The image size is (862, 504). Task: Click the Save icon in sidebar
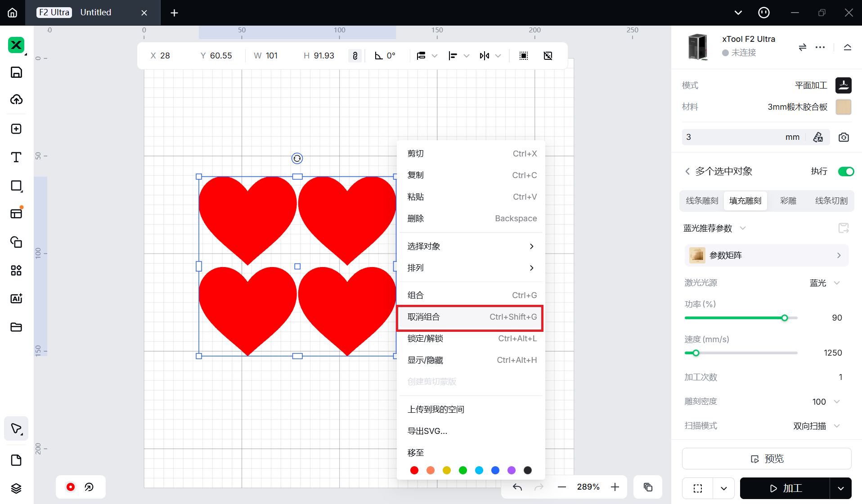tap(16, 72)
